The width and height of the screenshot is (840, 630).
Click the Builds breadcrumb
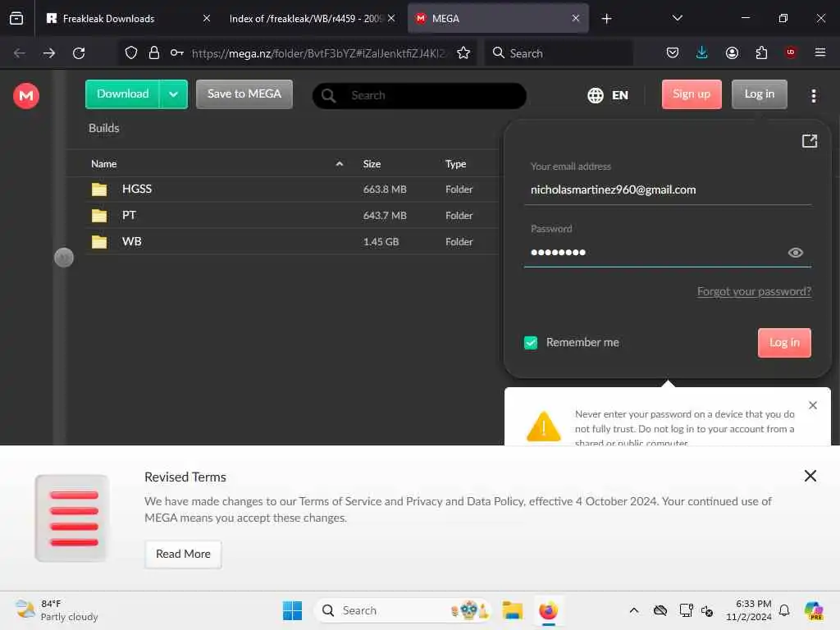[x=104, y=128]
